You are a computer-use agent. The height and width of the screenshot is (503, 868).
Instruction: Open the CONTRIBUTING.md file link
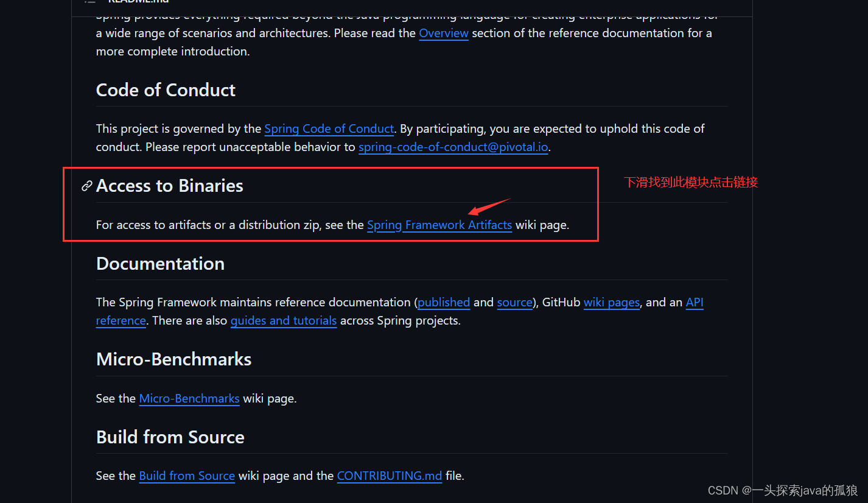(x=390, y=476)
